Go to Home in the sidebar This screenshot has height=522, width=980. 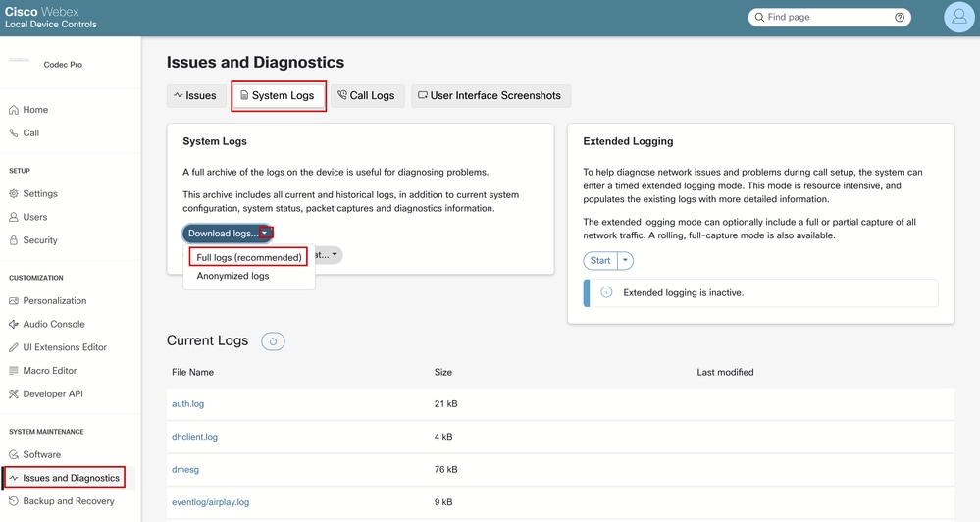(x=35, y=109)
